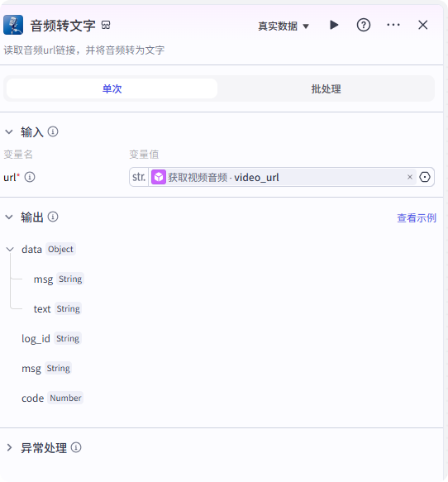This screenshot has width=448, height=482.
Task: Click the description 读取音频url链接，并将音频转为文字
Action: pyautogui.click(x=84, y=50)
